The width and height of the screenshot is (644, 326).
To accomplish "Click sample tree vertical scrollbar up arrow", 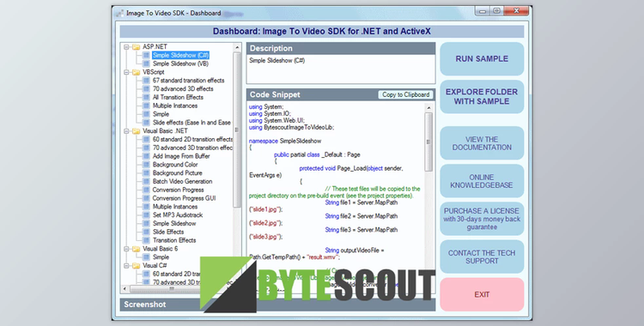I will click(x=237, y=48).
